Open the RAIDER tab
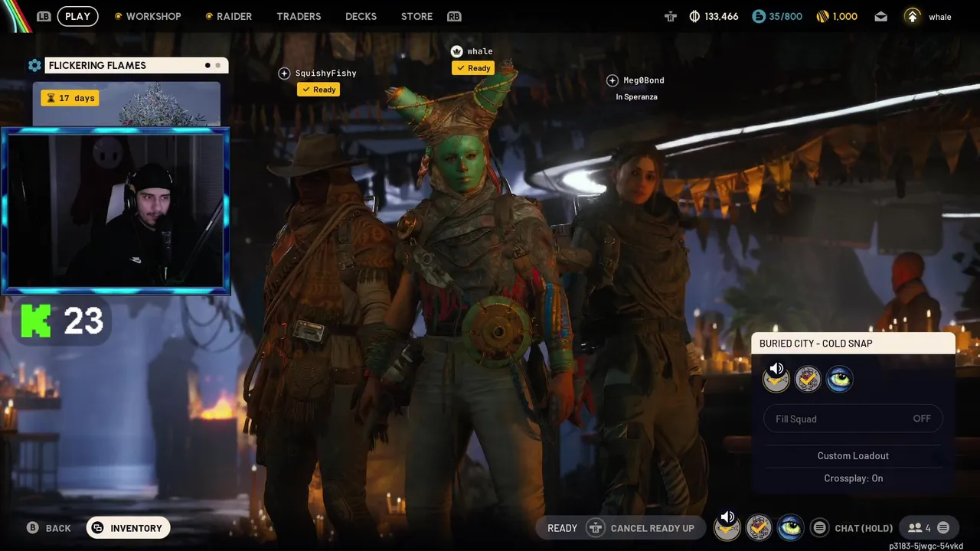The image size is (980, 551). click(x=228, y=16)
